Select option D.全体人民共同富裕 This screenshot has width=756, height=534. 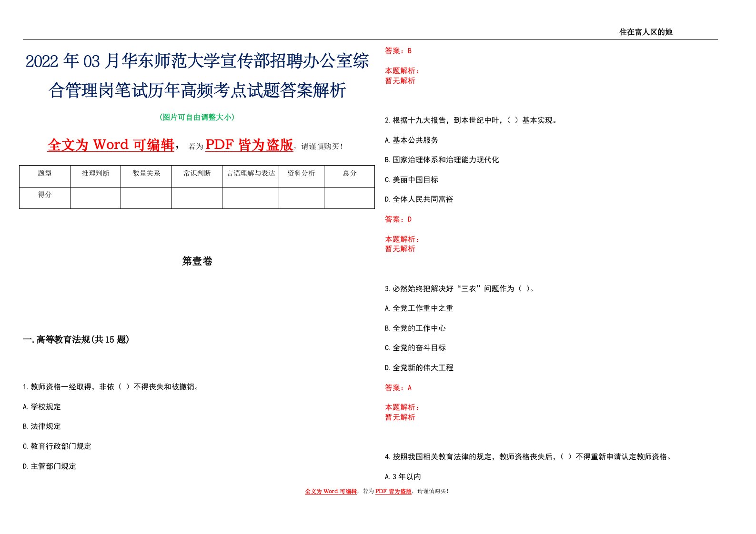pos(419,199)
